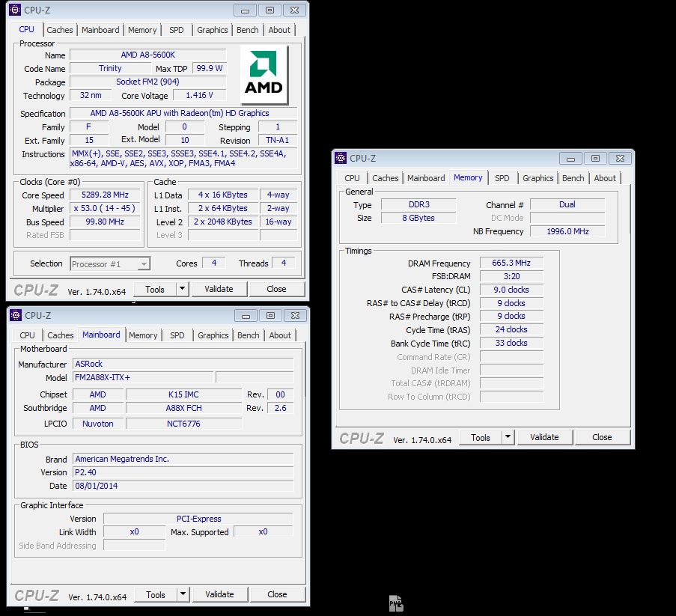
Task: Open Caches tab in the Memory window
Action: [x=386, y=178]
